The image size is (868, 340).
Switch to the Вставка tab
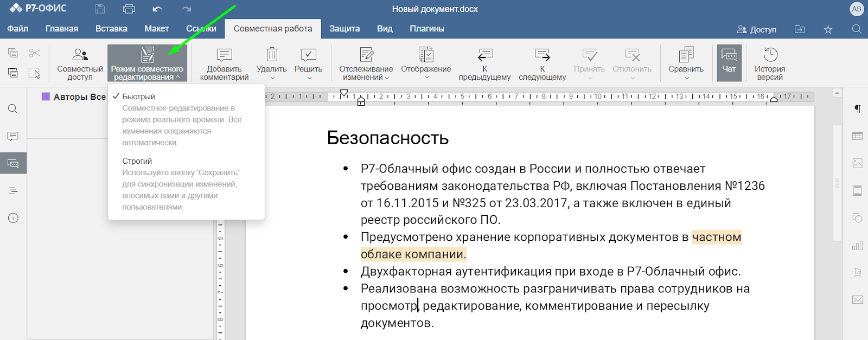pos(111,29)
